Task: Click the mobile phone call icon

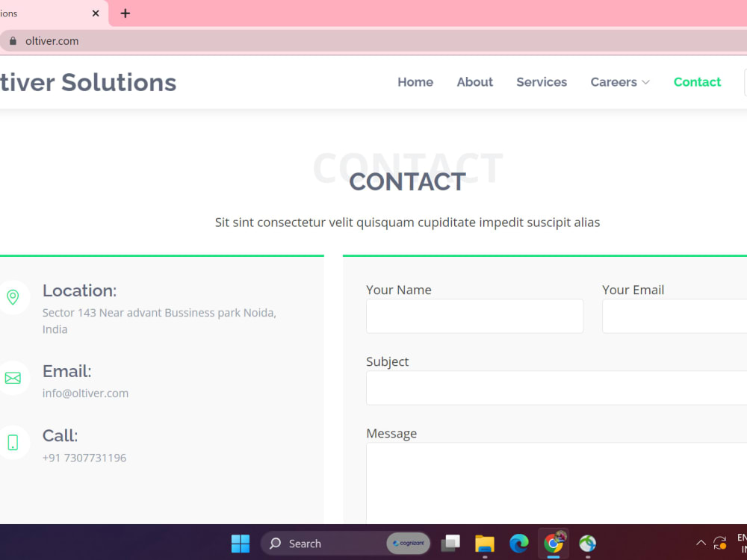Action: pyautogui.click(x=13, y=442)
